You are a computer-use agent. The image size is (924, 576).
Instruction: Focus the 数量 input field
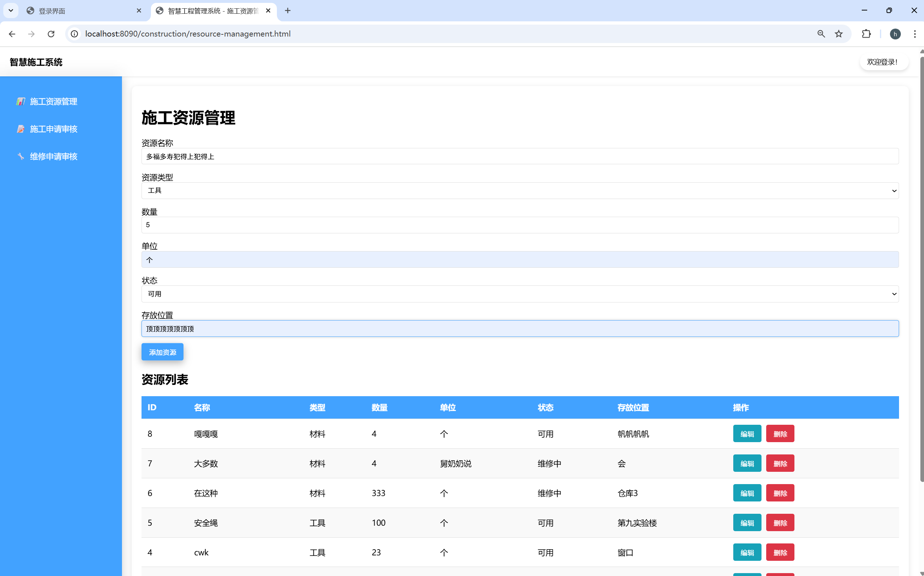(x=520, y=225)
